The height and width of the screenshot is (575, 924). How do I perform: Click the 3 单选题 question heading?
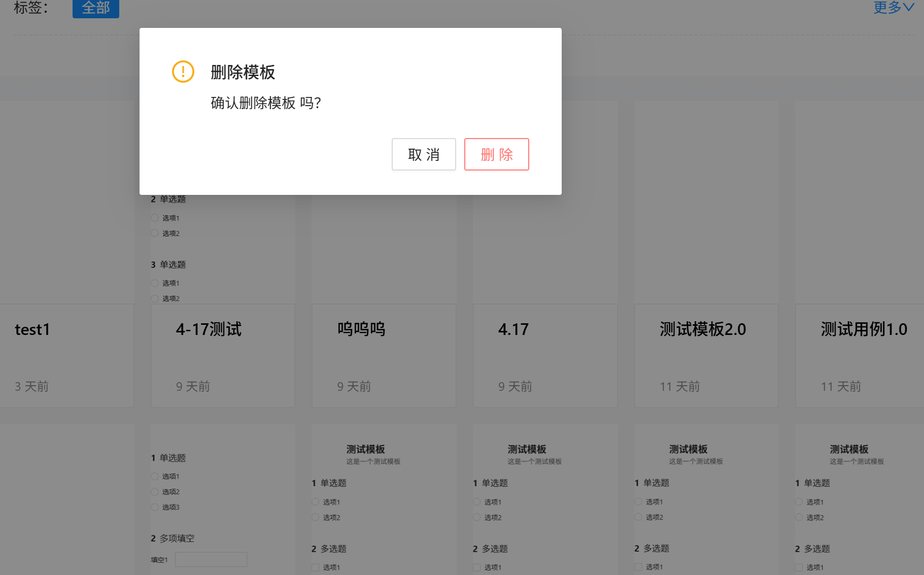168,264
